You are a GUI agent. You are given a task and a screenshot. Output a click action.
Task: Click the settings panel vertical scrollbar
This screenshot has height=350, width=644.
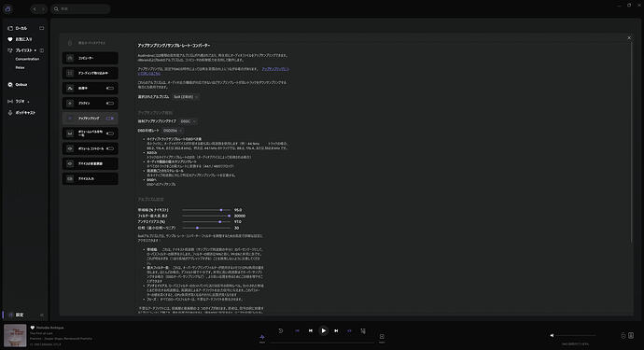click(632, 142)
